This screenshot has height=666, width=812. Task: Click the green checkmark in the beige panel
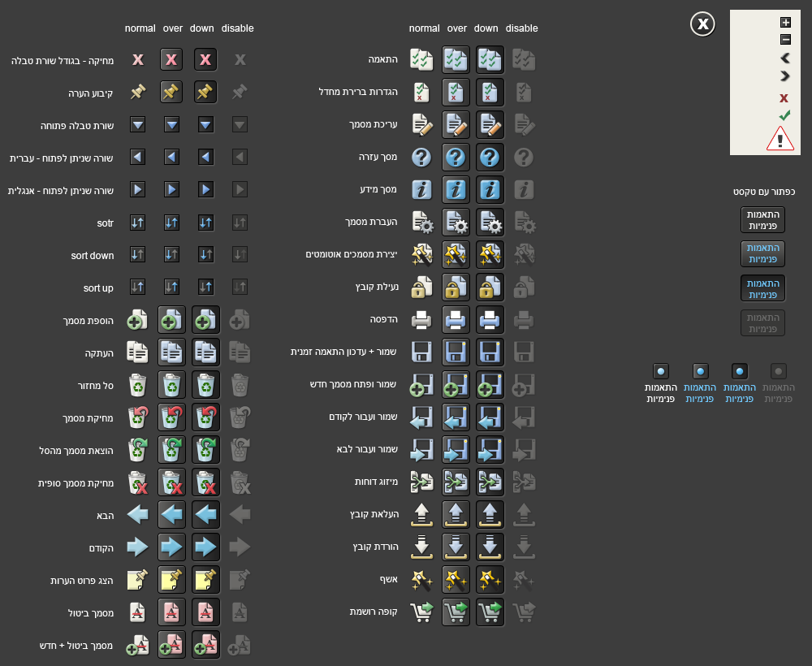784,115
